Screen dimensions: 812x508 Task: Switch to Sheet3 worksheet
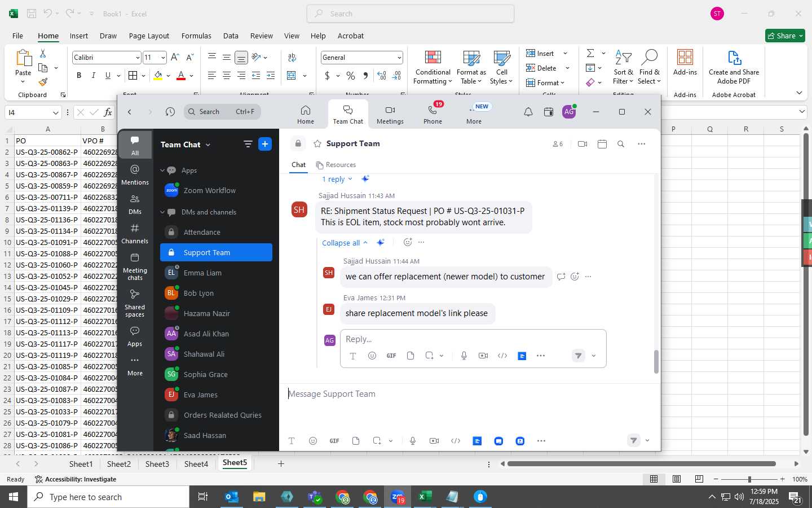pos(157,464)
